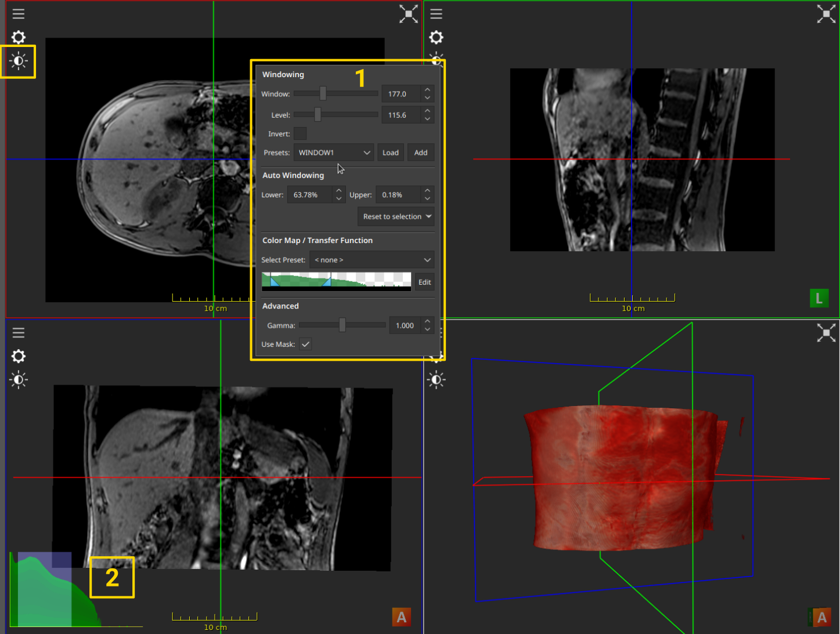Open hamburger menu of coronal view

pyautogui.click(x=19, y=333)
